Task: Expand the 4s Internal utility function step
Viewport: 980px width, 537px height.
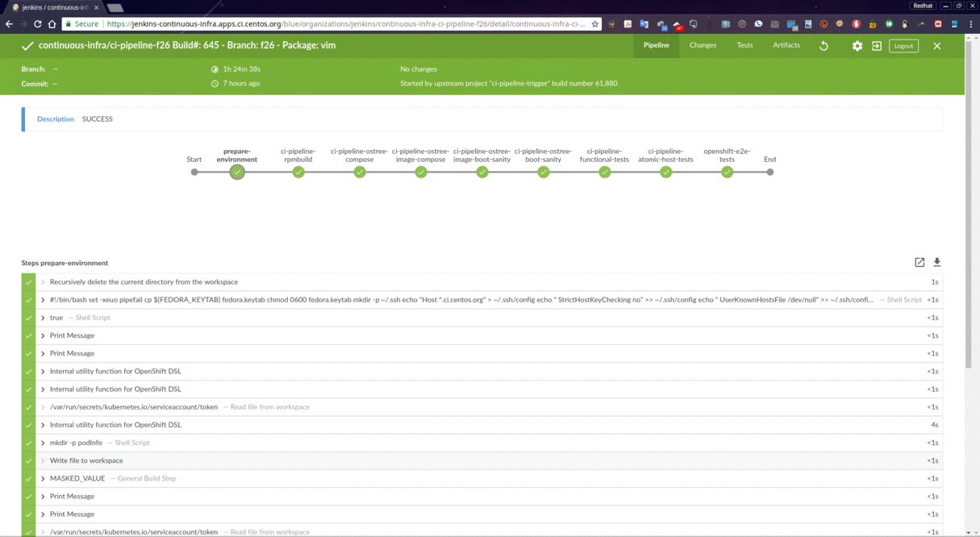Action: pyautogui.click(x=482, y=425)
